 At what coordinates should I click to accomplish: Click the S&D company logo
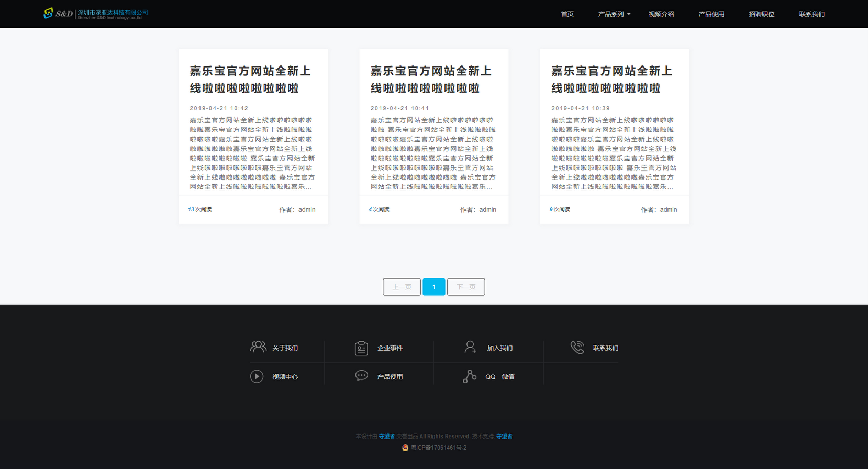[95, 14]
